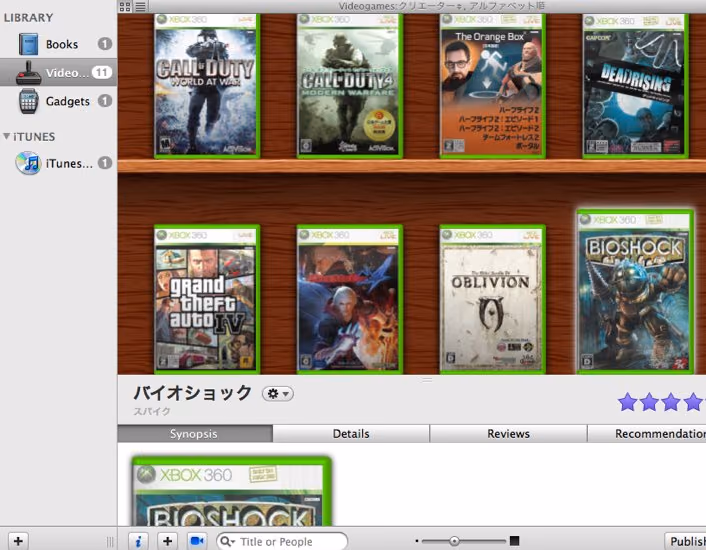Set covers to largest size icon
This screenshot has width=706, height=550.
pos(514,541)
